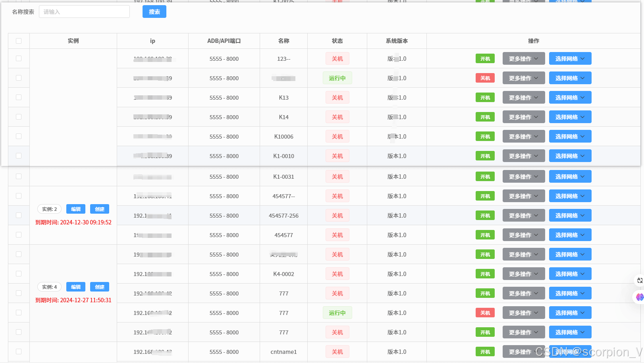Check the box for row K10006

(19, 136)
